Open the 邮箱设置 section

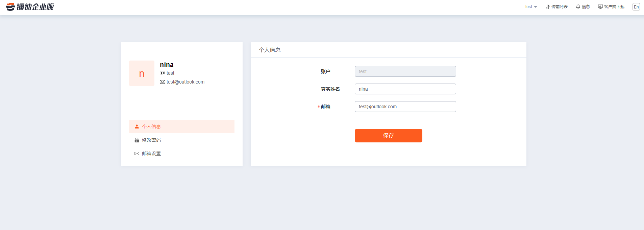[x=151, y=154]
